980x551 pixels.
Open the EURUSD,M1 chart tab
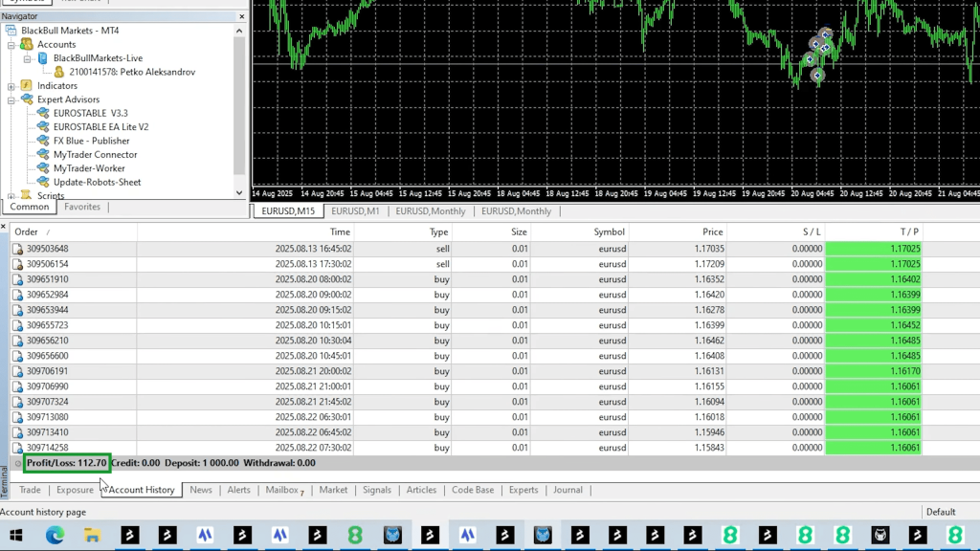point(355,211)
